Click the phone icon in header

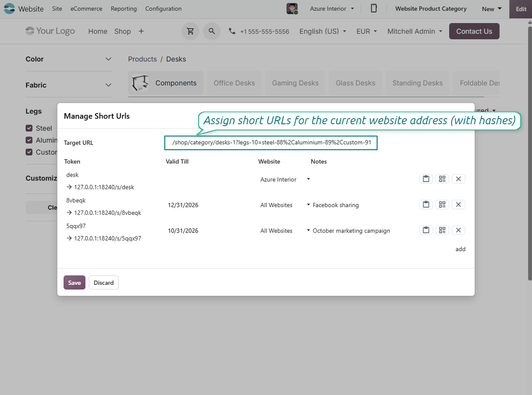pyautogui.click(x=232, y=31)
